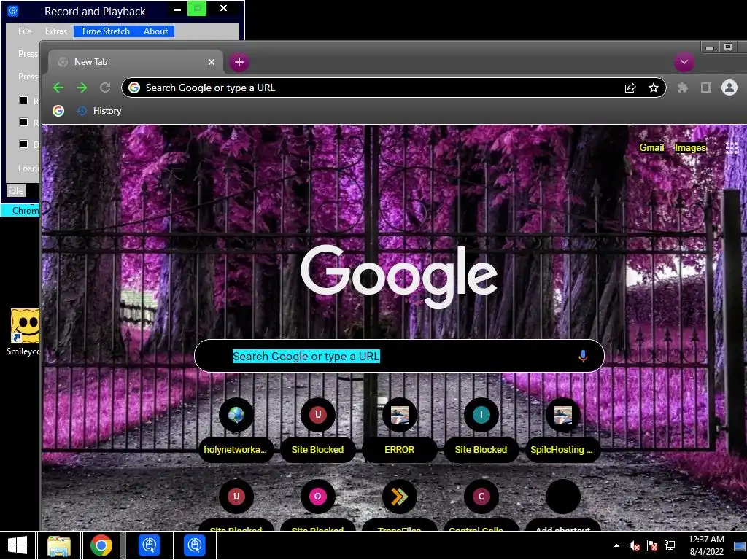Close the New Tab tab
Viewport: 747px width, 560px height.
coord(212,62)
